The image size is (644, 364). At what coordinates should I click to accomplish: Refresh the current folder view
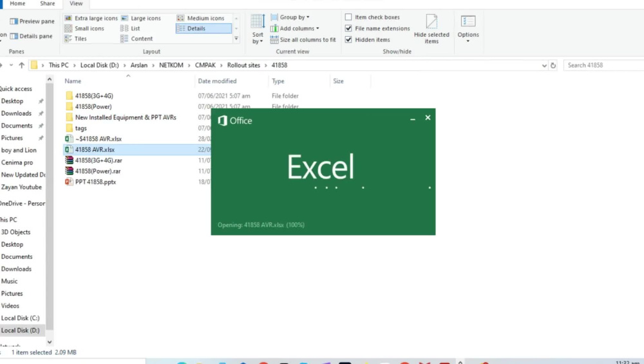pos(553,65)
